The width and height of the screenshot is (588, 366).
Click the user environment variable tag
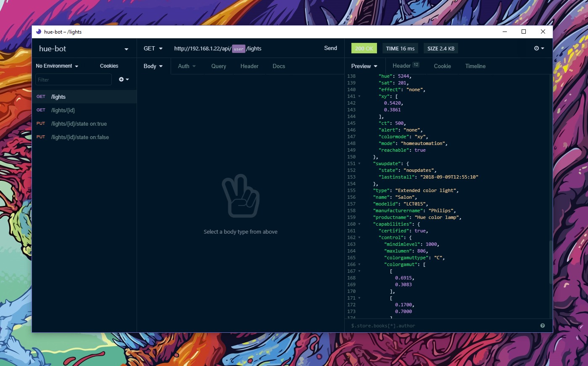pos(238,49)
